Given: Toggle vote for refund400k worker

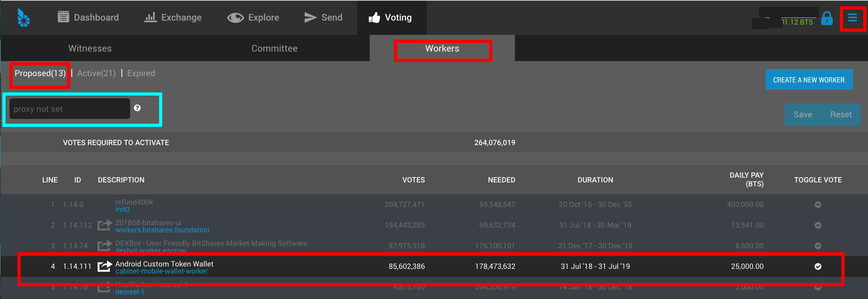Looking at the screenshot, I should click(x=818, y=205).
